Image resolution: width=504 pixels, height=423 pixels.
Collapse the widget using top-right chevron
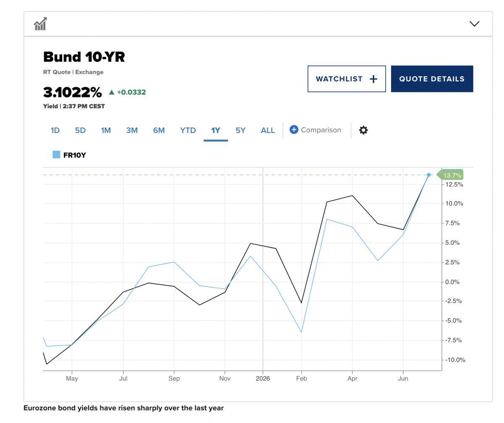click(474, 24)
